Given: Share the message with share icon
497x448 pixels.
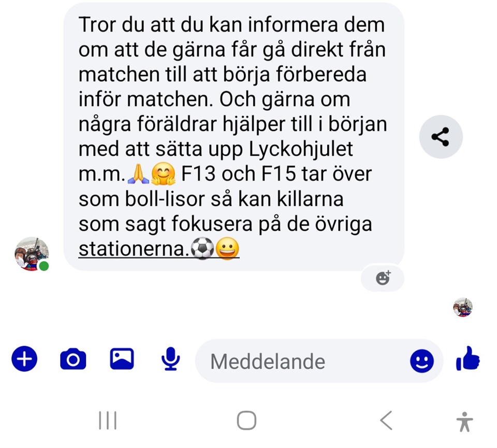Looking at the screenshot, I should (x=441, y=137).
